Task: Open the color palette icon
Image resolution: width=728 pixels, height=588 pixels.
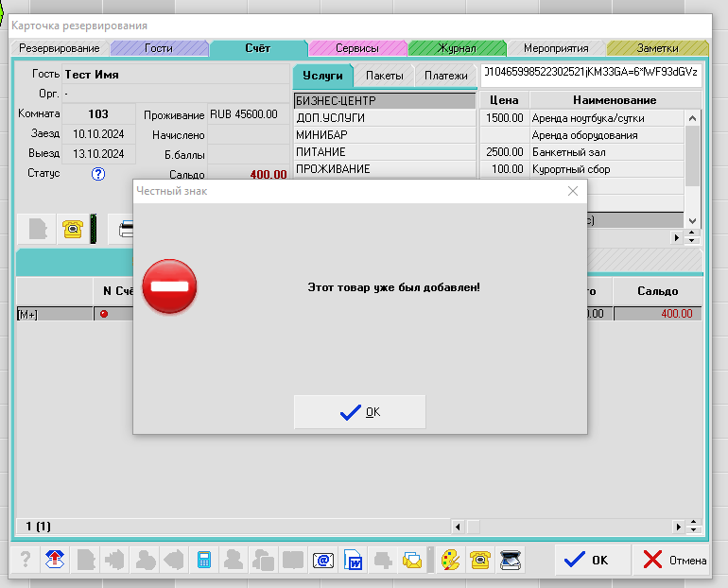Action: coord(451,560)
